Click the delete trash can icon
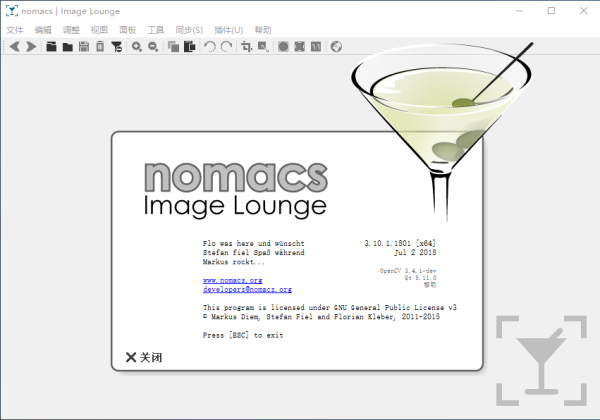 click(100, 47)
